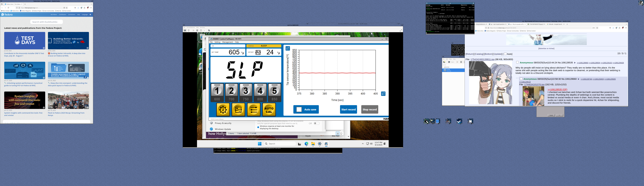Click the Windows taskbar Search box

(x=280, y=144)
